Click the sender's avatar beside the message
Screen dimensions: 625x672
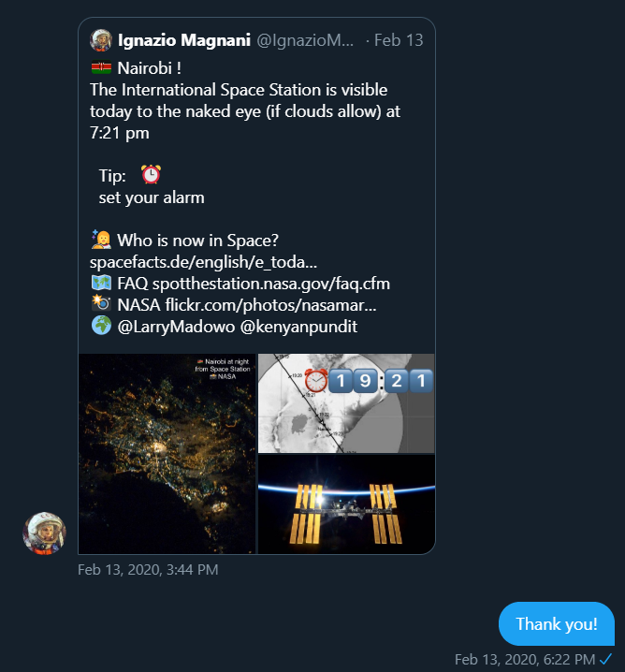[44, 533]
